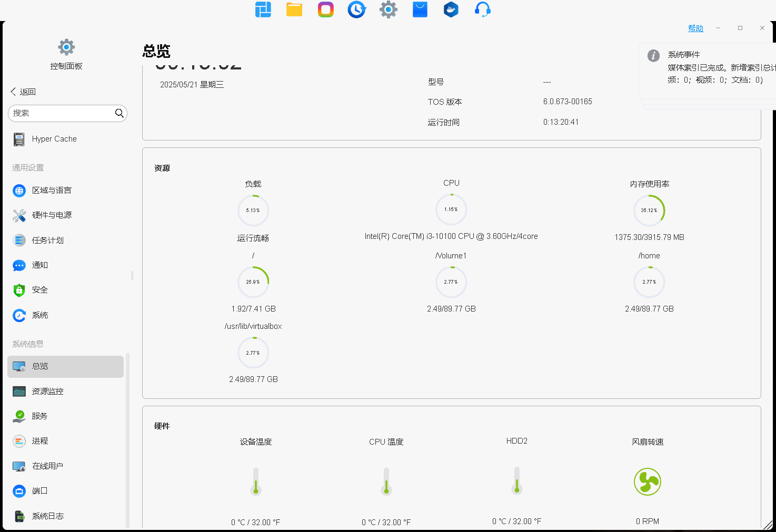Click the sidebar vertical scrollbar
This screenshot has width=776, height=532.
tap(127, 440)
